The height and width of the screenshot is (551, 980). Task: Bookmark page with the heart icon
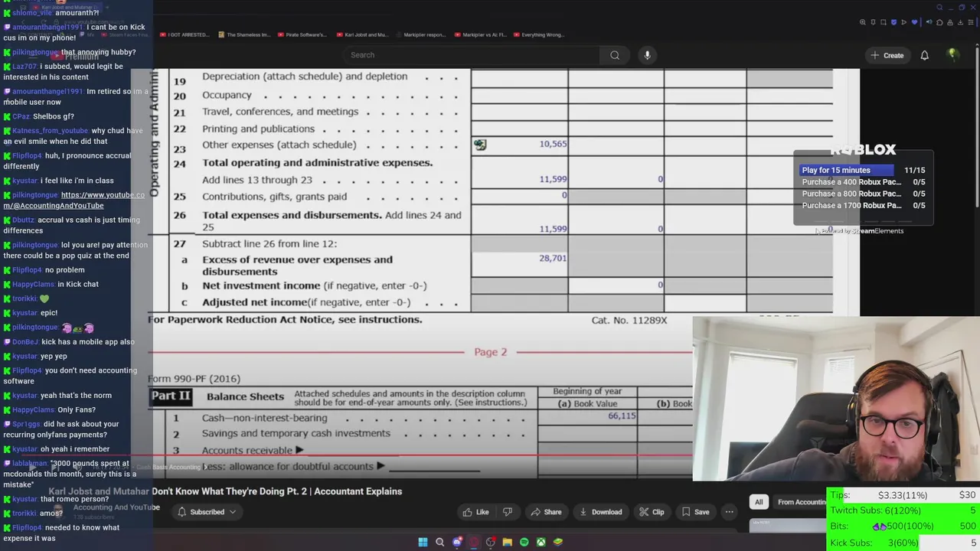pyautogui.click(x=914, y=22)
